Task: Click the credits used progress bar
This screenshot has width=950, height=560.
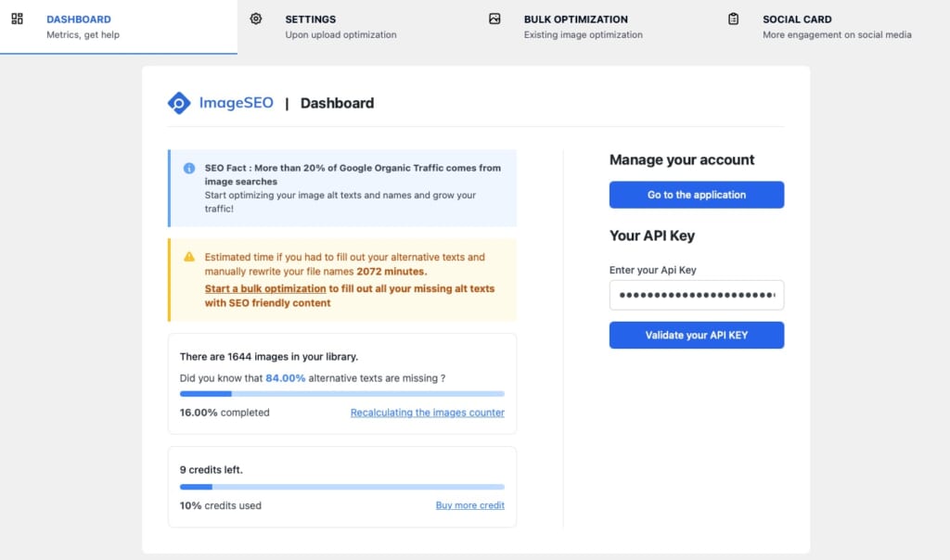Action: tap(341, 487)
